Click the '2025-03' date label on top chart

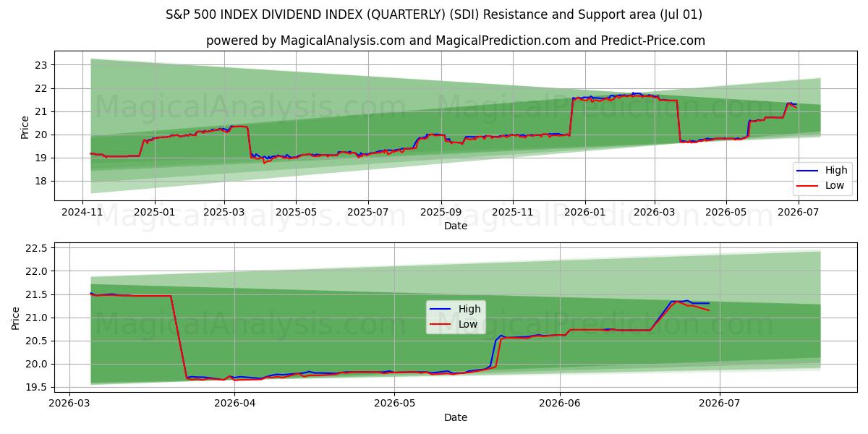(x=224, y=213)
